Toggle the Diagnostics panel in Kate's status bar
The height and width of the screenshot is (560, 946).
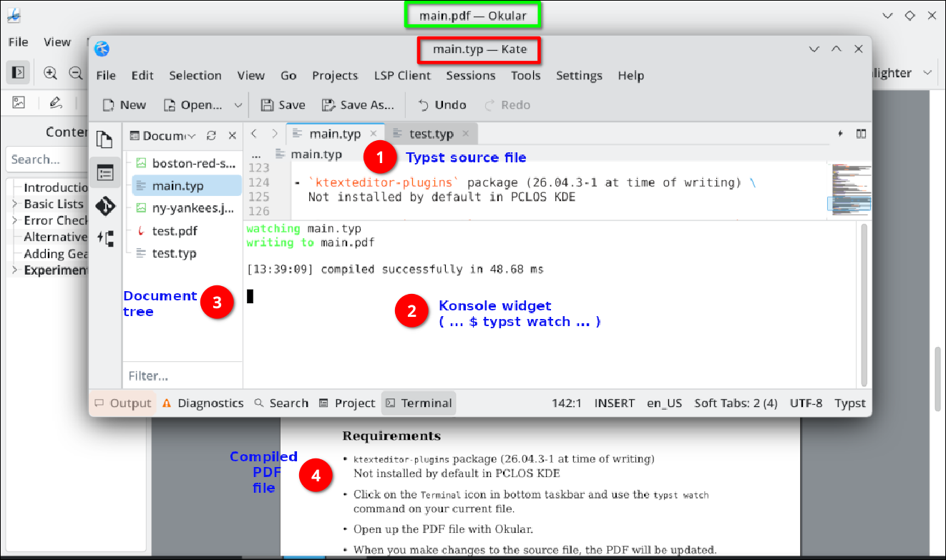point(203,403)
